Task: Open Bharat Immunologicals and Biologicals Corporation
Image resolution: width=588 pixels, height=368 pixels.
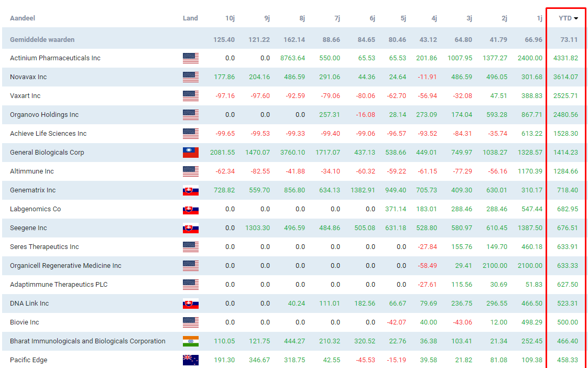Action: tap(88, 341)
